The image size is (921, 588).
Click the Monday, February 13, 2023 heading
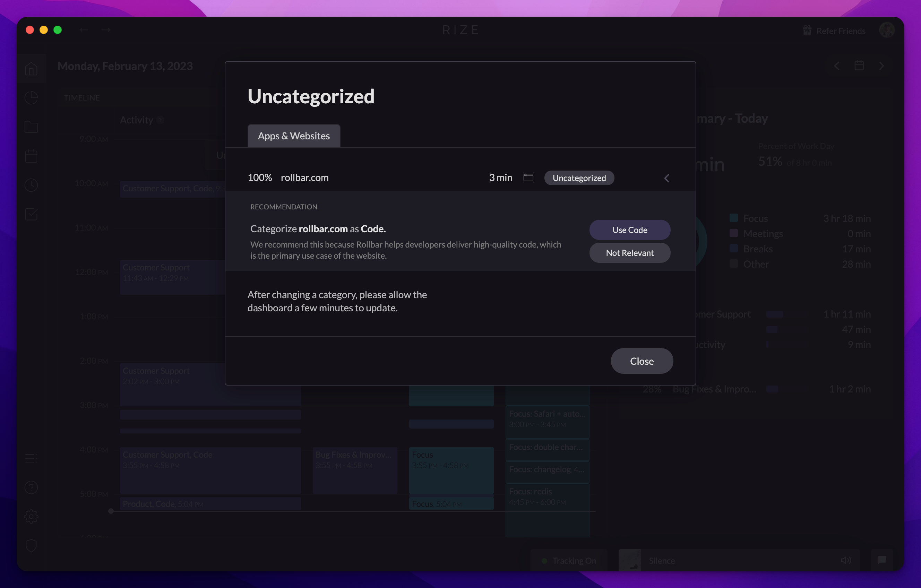125,66
